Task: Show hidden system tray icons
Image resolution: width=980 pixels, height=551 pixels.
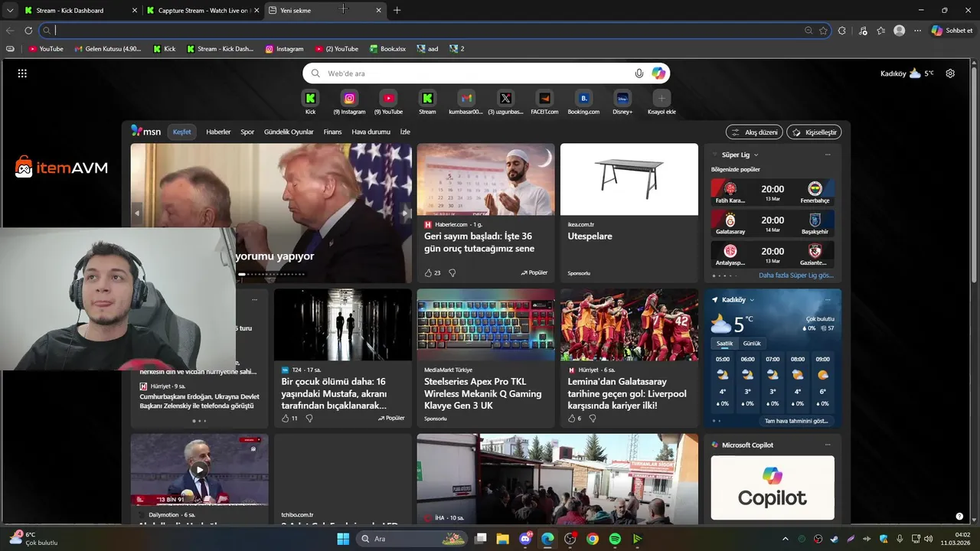Action: pyautogui.click(x=785, y=539)
